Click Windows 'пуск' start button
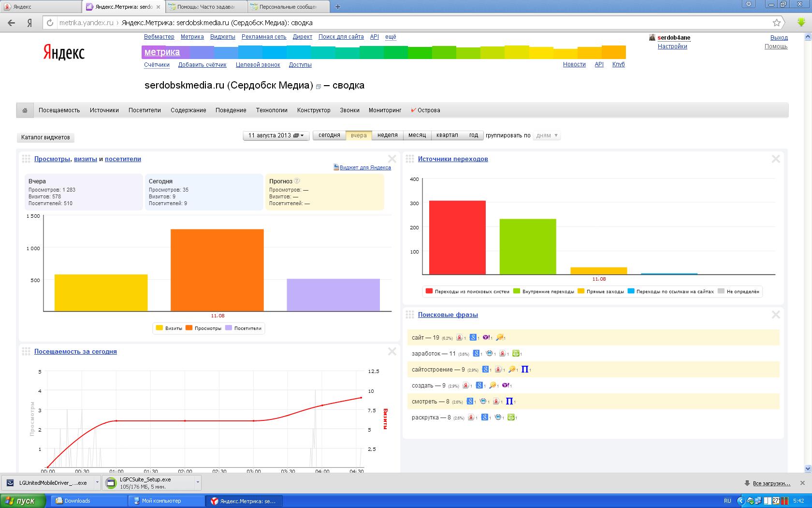812x508 pixels. pyautogui.click(x=23, y=501)
